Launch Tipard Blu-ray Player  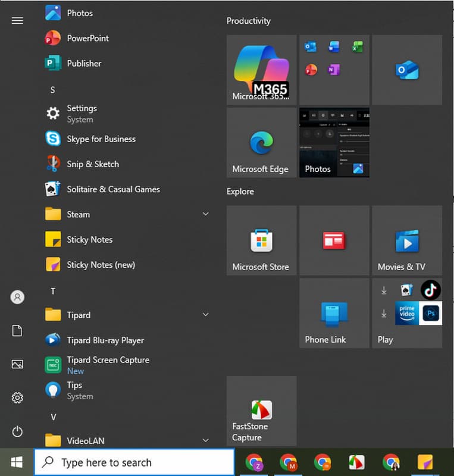(x=127, y=340)
